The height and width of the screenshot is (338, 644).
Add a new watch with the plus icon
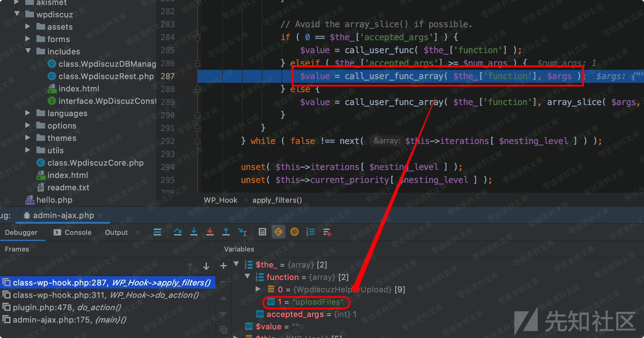pyautogui.click(x=224, y=266)
